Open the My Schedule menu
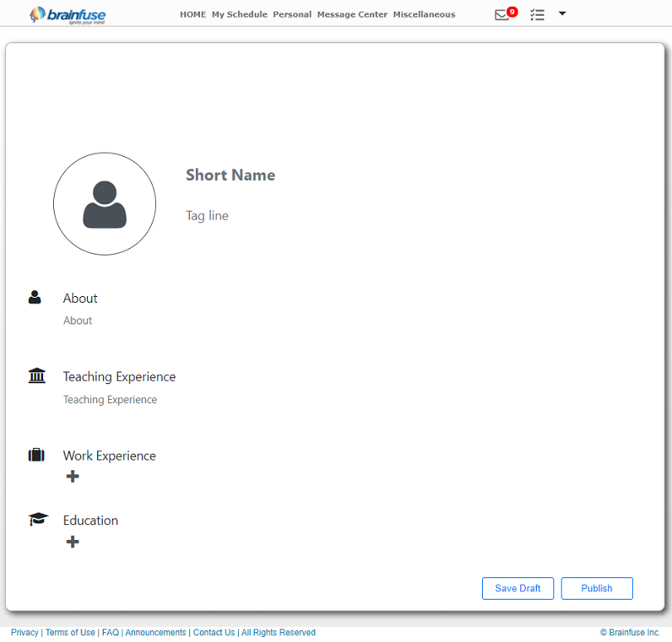This screenshot has height=642, width=672. pyautogui.click(x=239, y=15)
